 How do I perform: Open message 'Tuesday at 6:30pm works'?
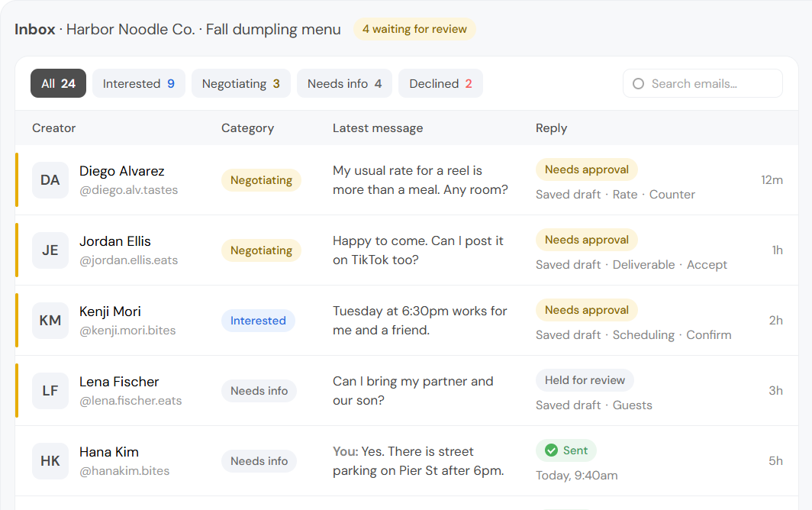click(x=420, y=321)
